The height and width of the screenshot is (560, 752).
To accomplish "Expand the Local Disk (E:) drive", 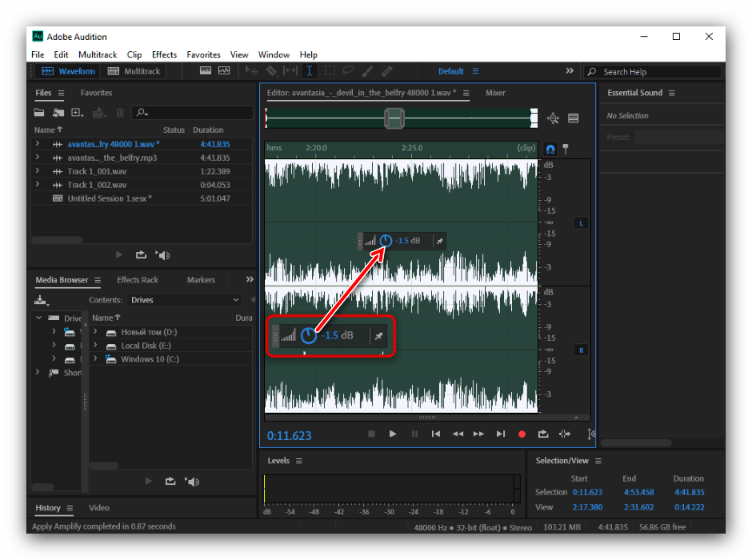I will pyautogui.click(x=95, y=346).
